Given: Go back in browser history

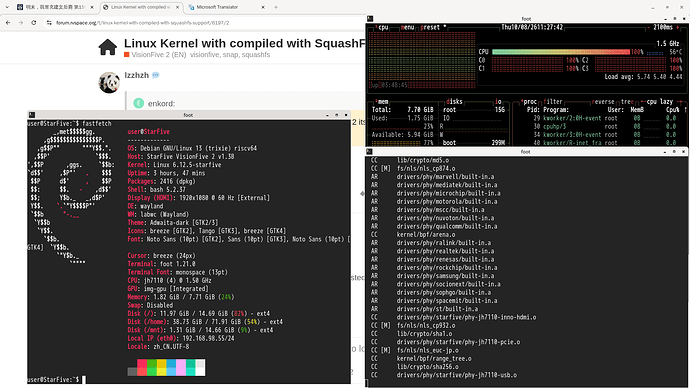Looking at the screenshot, I should (x=8, y=22).
